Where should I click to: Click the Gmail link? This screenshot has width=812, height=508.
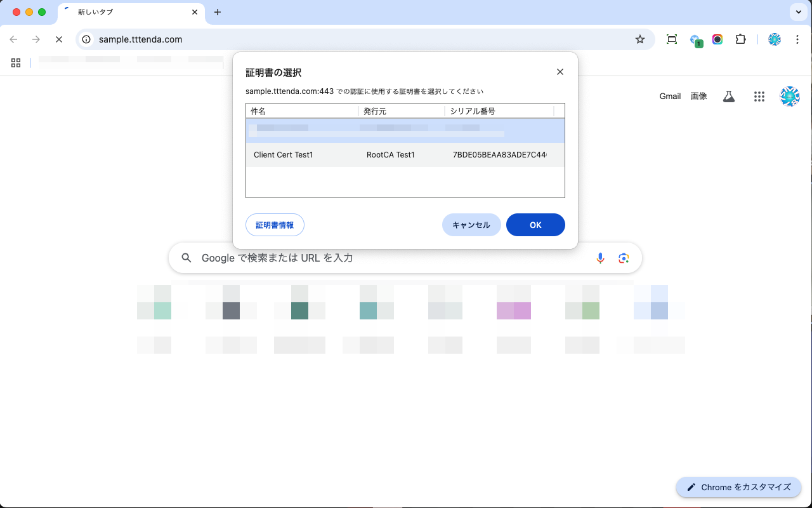pos(670,96)
